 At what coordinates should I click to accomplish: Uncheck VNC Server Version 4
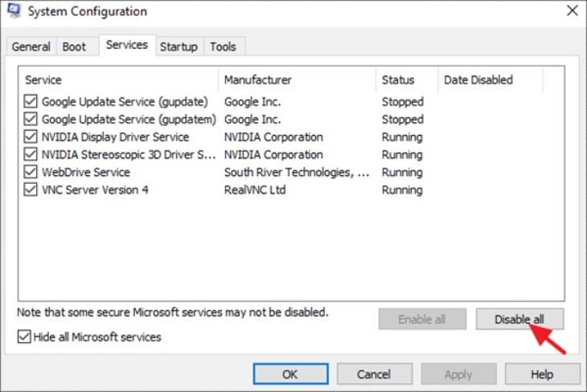coord(31,190)
